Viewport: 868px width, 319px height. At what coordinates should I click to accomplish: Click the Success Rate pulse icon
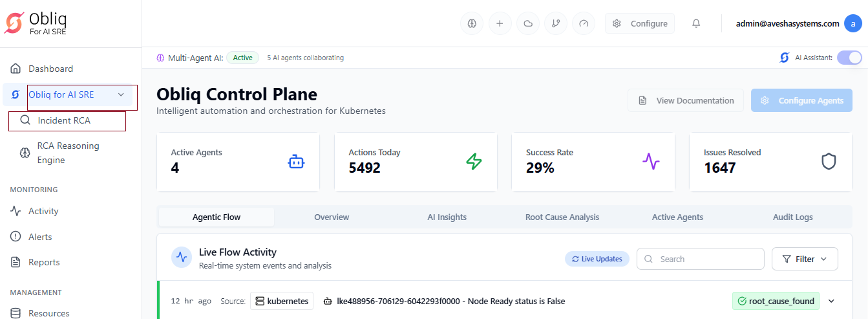coord(651,161)
